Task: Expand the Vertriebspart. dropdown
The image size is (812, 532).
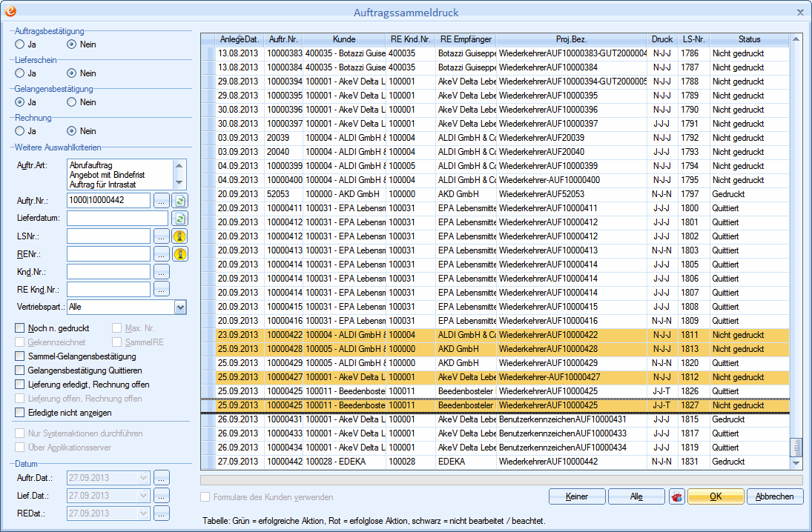Action: click(x=180, y=307)
